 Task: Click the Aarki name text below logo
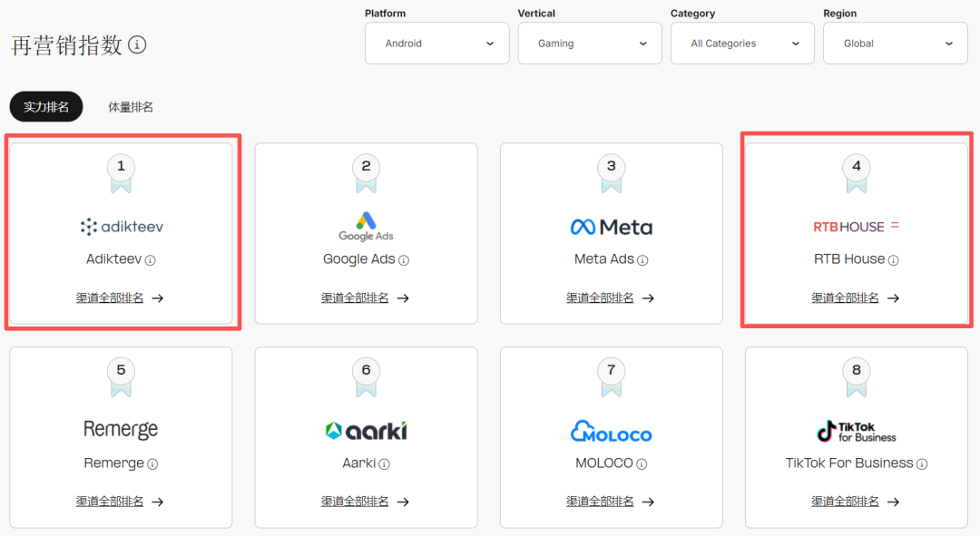(x=358, y=463)
